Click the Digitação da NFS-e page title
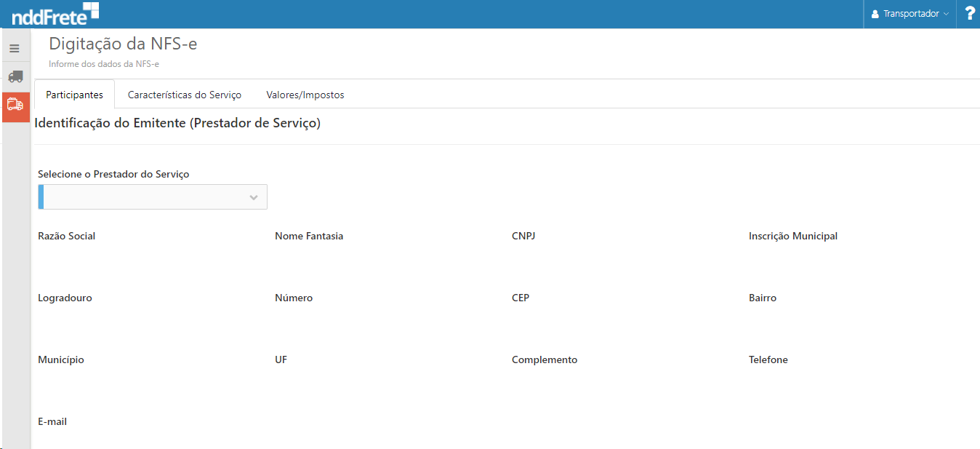The height and width of the screenshot is (449, 980). [x=123, y=44]
